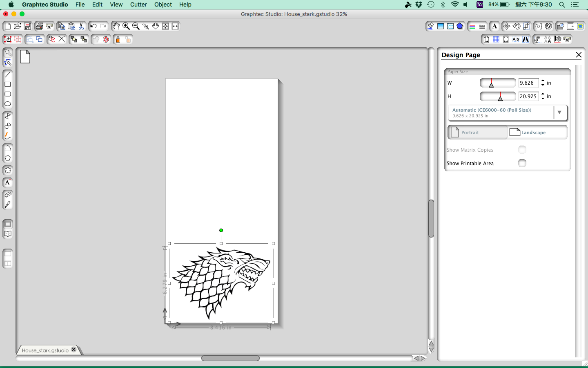Click the canvas horizontal scrollbar thumb

[230, 358]
